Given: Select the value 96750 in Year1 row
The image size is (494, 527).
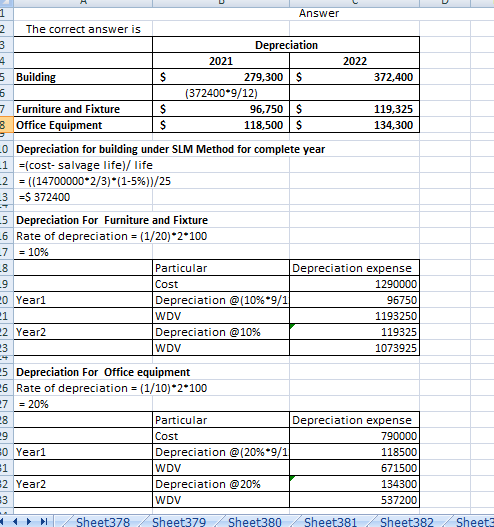Looking at the screenshot, I should 355,300.
